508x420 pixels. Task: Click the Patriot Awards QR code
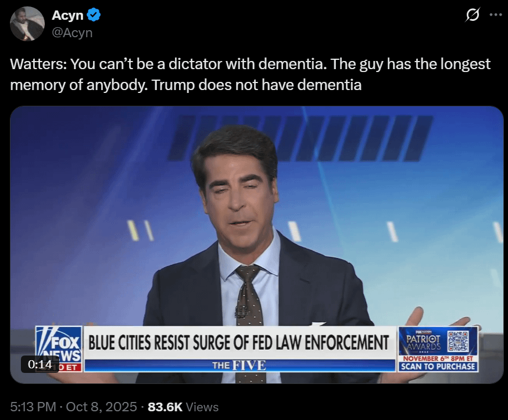pyautogui.click(x=458, y=342)
